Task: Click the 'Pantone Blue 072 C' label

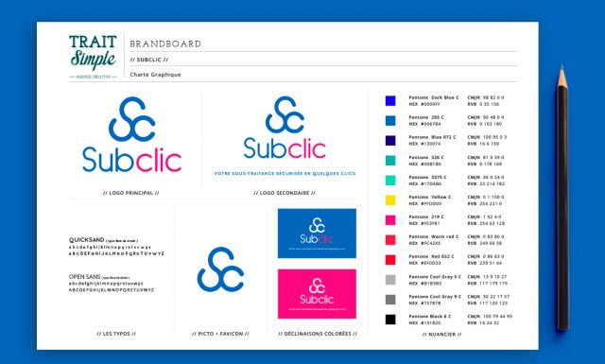Action: click(x=433, y=137)
